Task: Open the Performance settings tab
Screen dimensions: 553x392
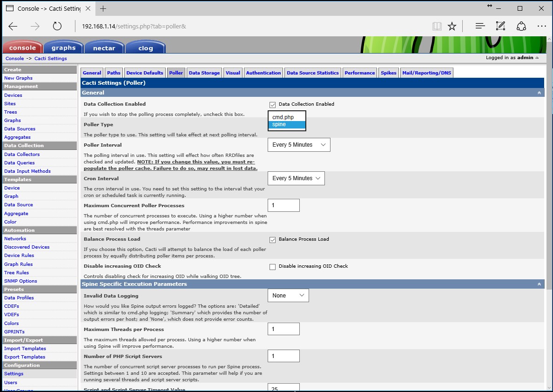Action: point(360,73)
